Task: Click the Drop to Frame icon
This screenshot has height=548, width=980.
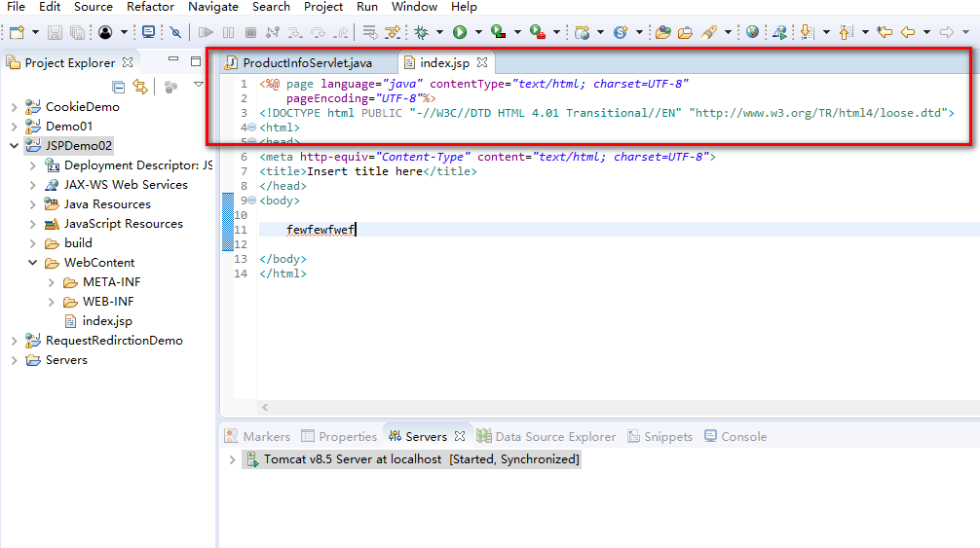Action: (x=370, y=32)
